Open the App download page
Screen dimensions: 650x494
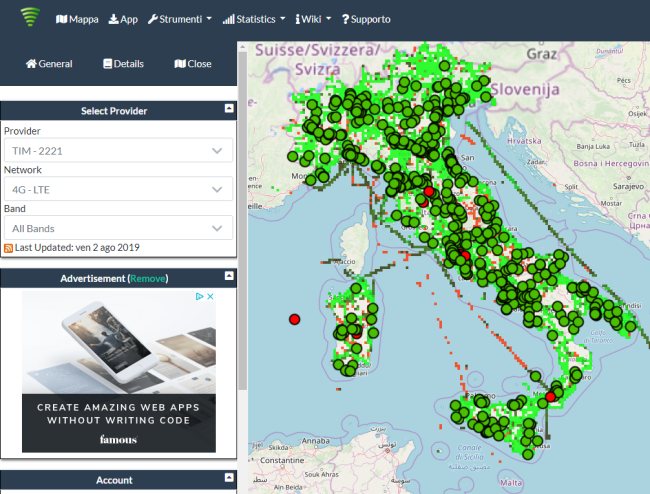tap(123, 19)
